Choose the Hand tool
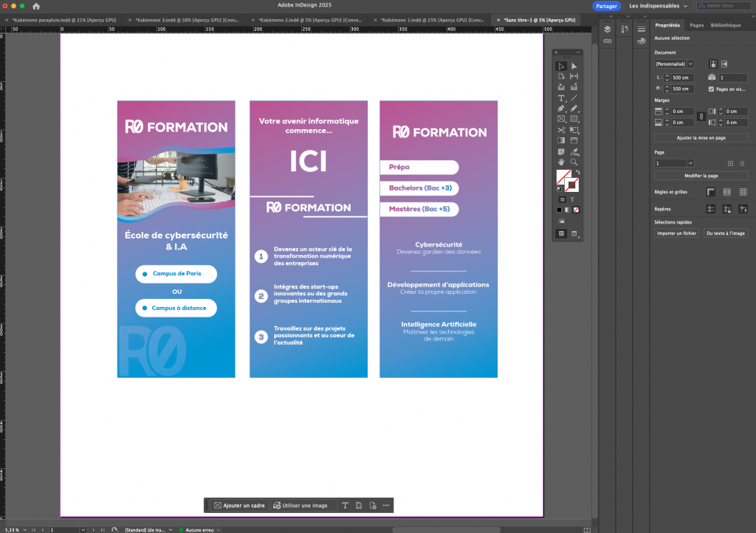This screenshot has height=533, width=756. (561, 162)
